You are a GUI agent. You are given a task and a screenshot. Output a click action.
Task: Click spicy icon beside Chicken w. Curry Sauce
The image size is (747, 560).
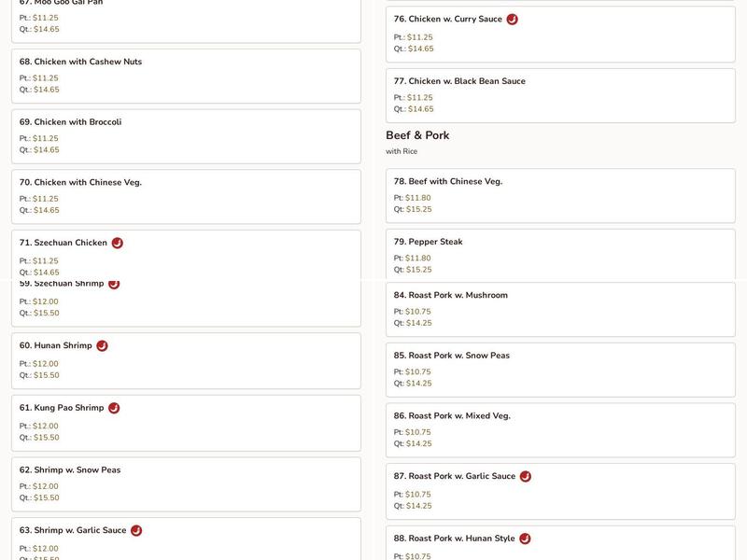pos(513,19)
